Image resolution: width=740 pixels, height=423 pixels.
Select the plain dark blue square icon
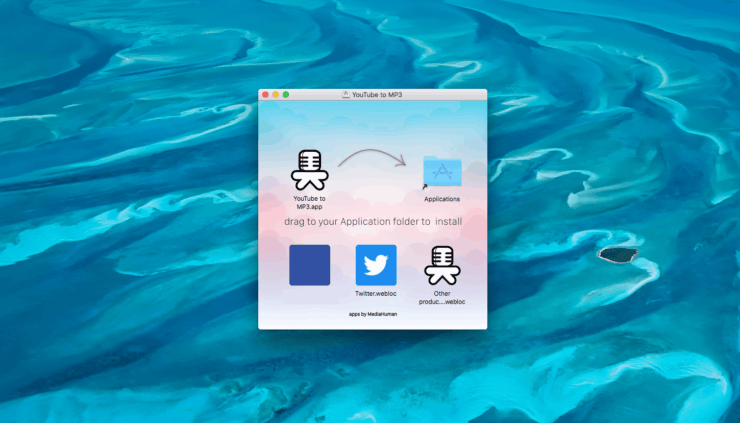[309, 265]
